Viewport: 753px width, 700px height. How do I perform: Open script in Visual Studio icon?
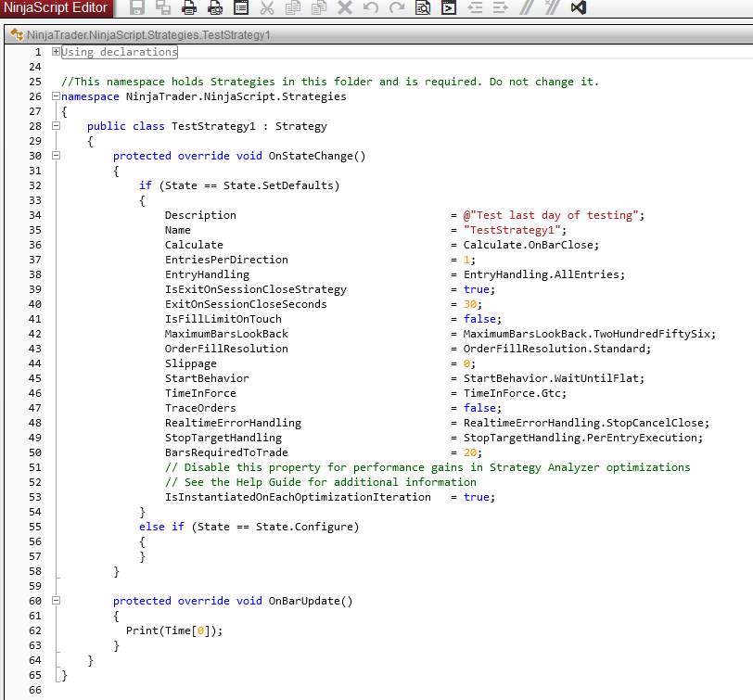pyautogui.click(x=579, y=8)
